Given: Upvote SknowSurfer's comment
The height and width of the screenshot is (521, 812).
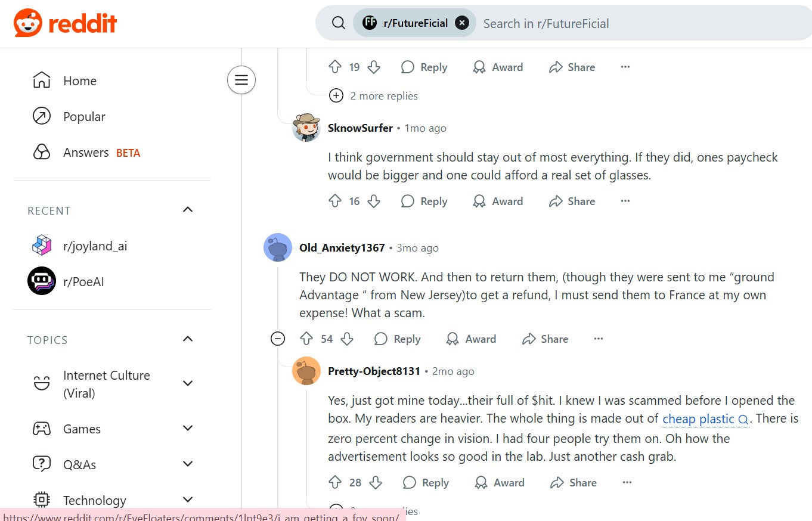Looking at the screenshot, I should (x=335, y=201).
